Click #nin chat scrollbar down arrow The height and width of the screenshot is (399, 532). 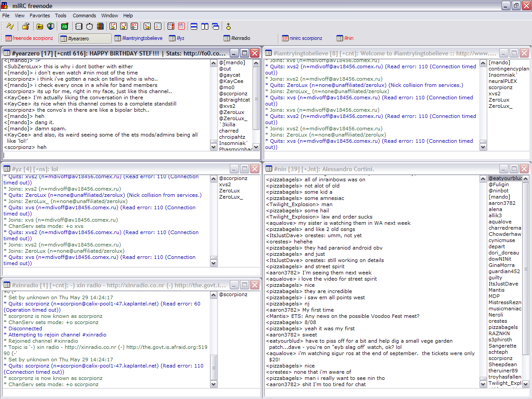pos(483,384)
